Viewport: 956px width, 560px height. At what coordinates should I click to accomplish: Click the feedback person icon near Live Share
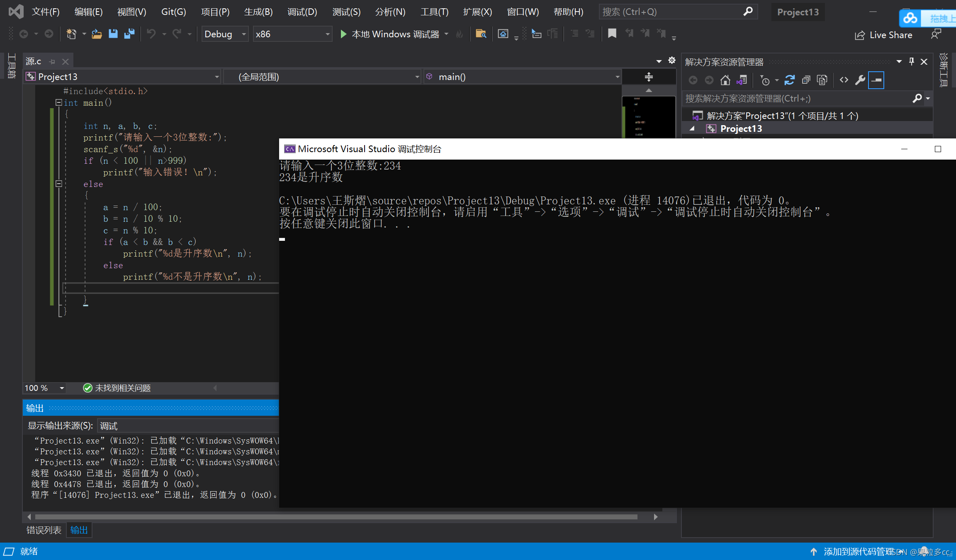click(x=936, y=34)
